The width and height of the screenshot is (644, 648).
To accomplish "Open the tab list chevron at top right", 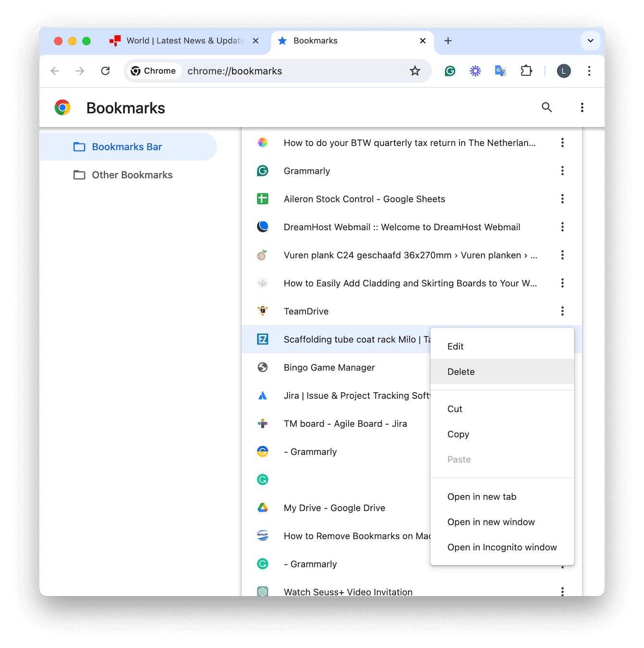I will 590,41.
